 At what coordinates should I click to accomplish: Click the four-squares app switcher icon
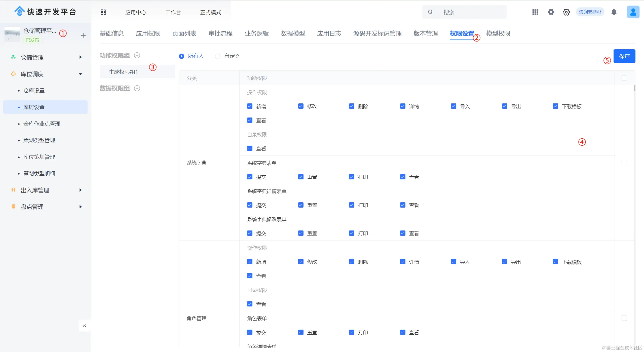[x=103, y=12]
